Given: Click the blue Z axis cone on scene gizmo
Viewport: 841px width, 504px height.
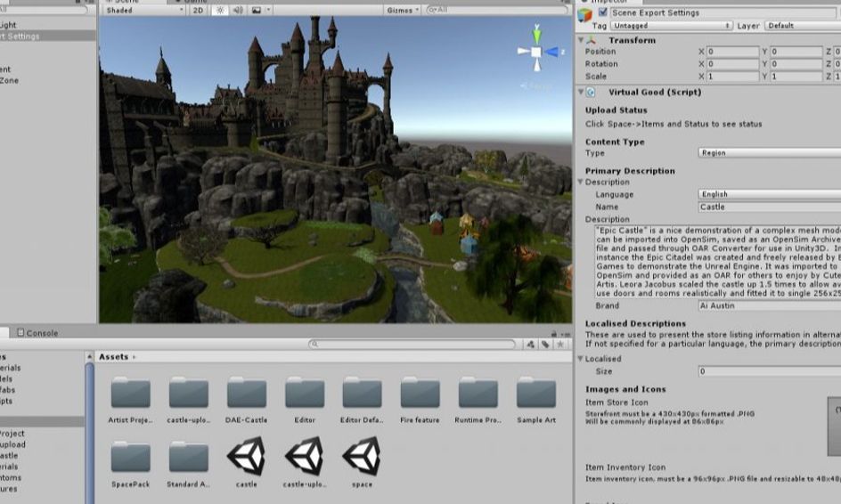Looking at the screenshot, I should 551,52.
